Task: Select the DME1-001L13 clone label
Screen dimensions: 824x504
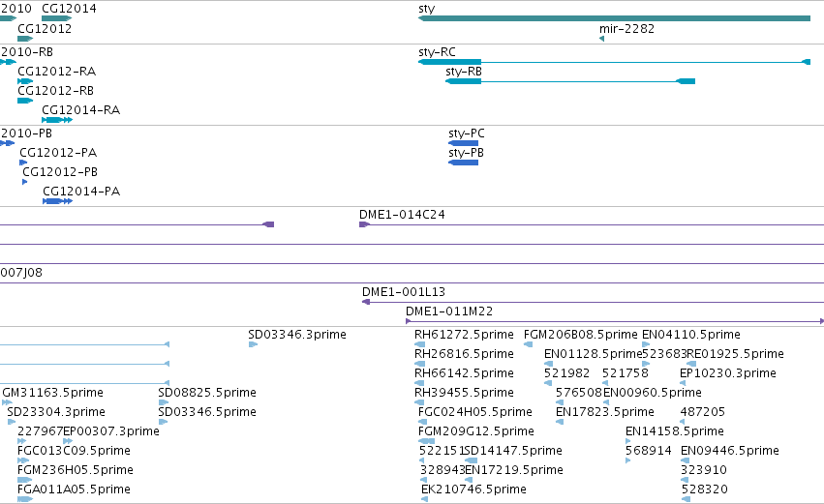Action: [x=404, y=292]
